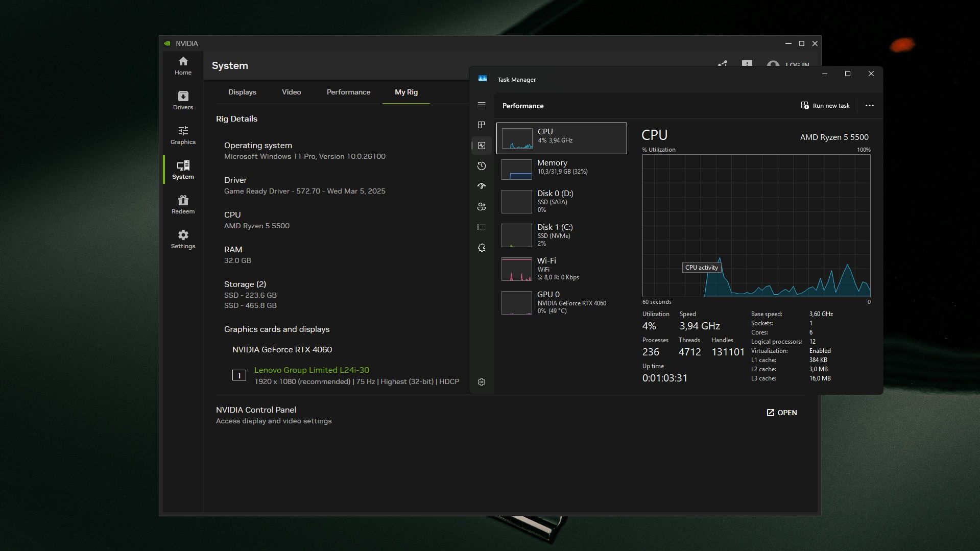Click Base speed 3,60 GHz value

tap(821, 314)
